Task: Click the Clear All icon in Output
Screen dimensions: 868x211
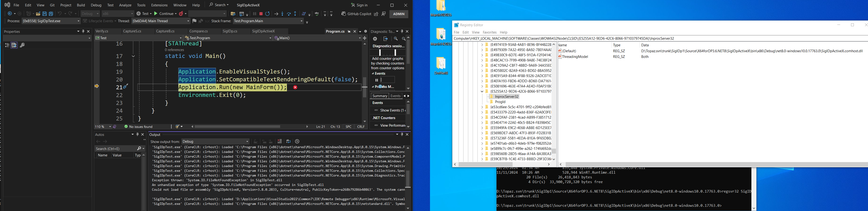Action: pos(280,142)
